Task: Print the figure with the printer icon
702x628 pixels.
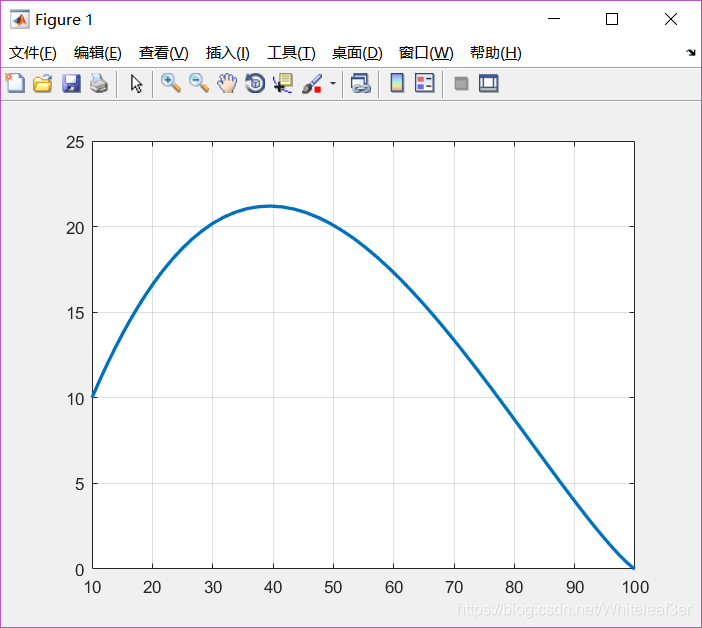Action: pos(98,84)
